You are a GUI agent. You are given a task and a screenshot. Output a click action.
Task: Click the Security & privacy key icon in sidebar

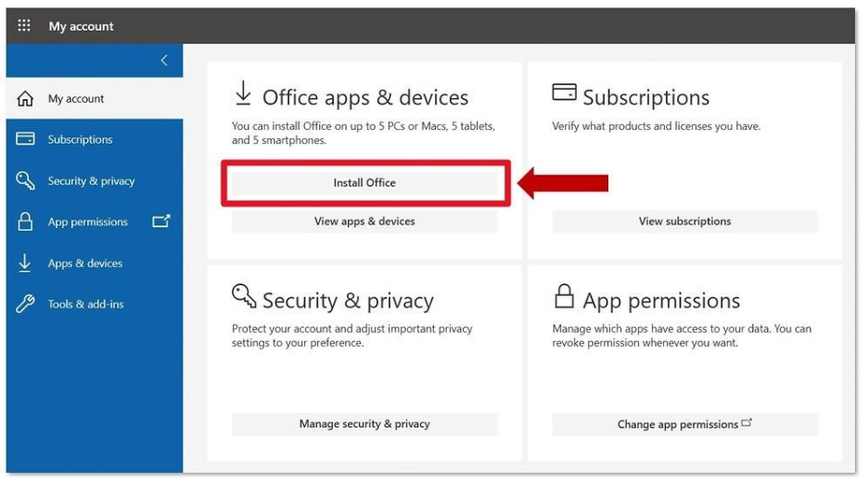point(25,181)
